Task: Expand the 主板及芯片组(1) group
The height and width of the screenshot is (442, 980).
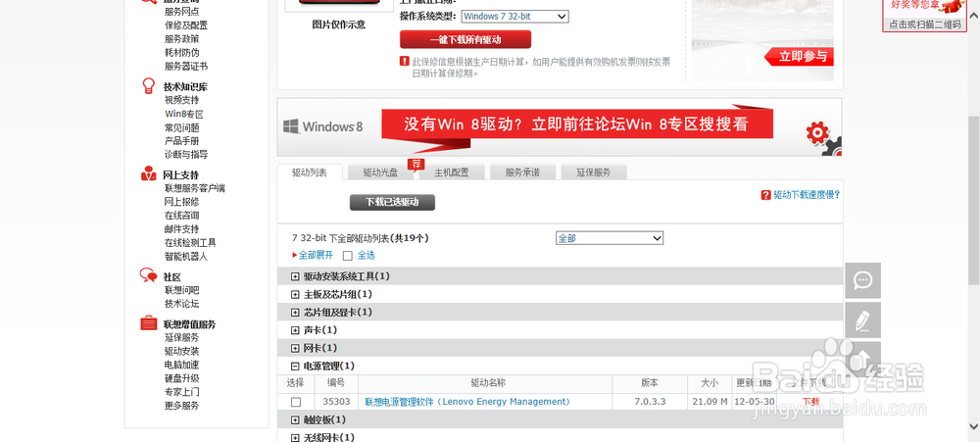Action: [296, 294]
